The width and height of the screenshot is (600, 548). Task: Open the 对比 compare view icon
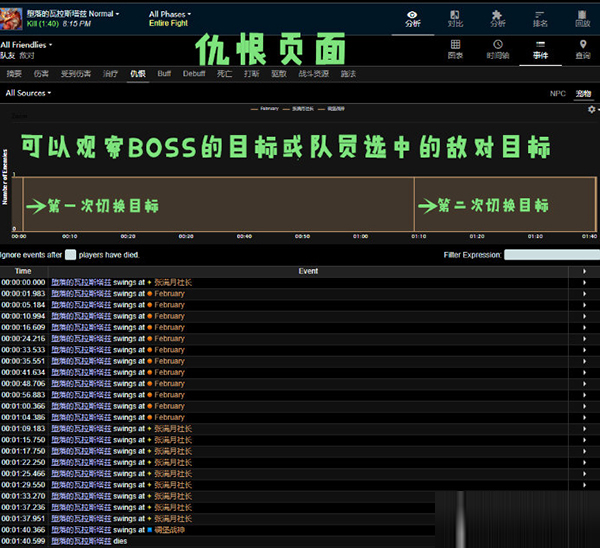click(x=456, y=15)
